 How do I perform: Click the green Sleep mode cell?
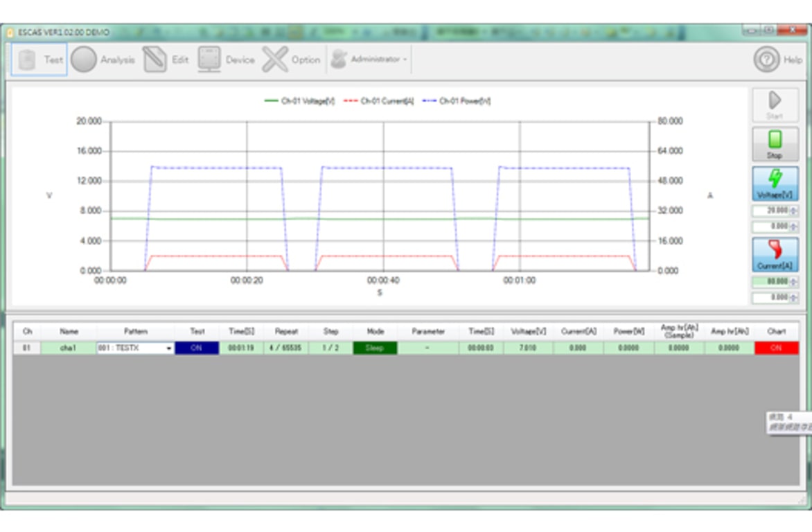click(x=375, y=348)
